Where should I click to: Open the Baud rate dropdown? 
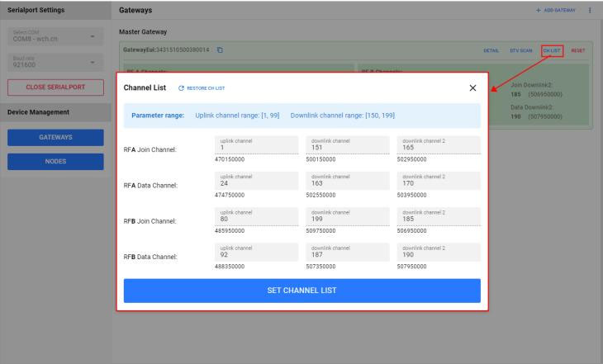tap(55, 63)
